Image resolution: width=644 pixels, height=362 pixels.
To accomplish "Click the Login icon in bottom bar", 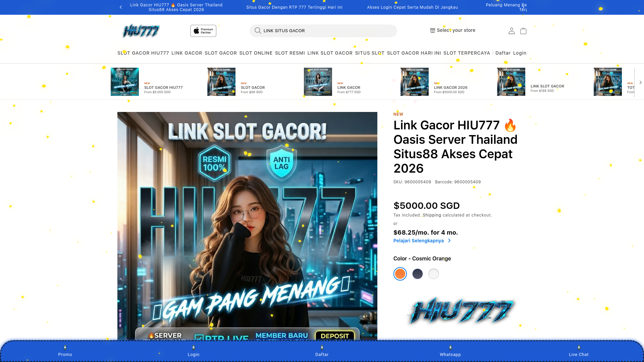I will [194, 348].
